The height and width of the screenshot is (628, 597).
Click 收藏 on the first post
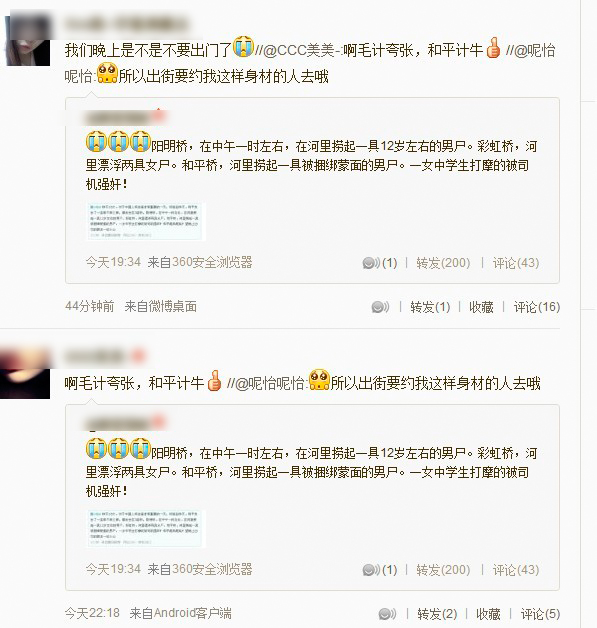[x=481, y=307]
